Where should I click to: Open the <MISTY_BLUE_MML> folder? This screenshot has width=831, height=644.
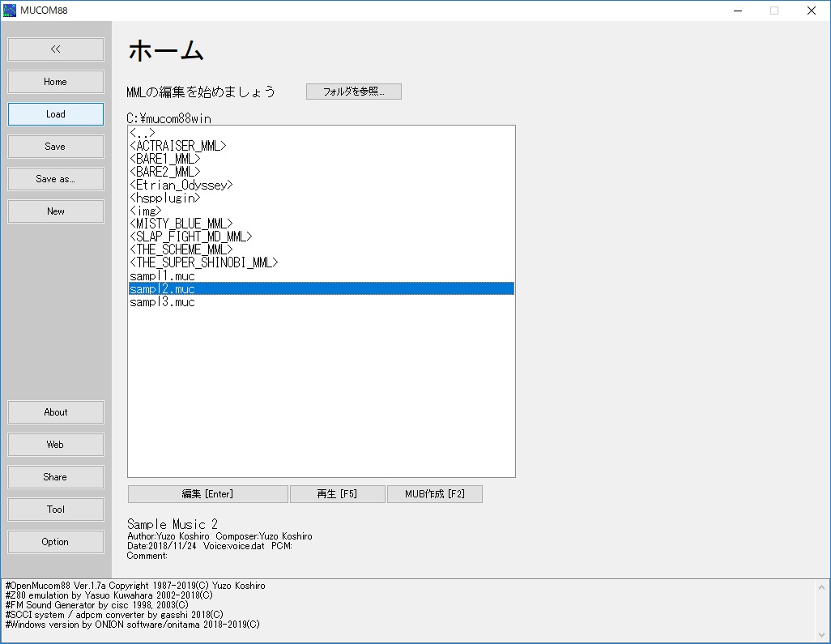point(322,224)
